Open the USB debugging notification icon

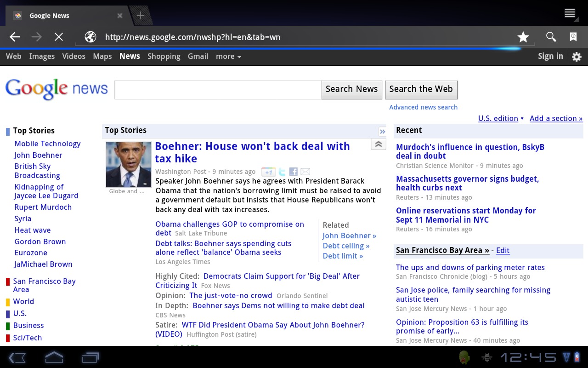click(486, 357)
